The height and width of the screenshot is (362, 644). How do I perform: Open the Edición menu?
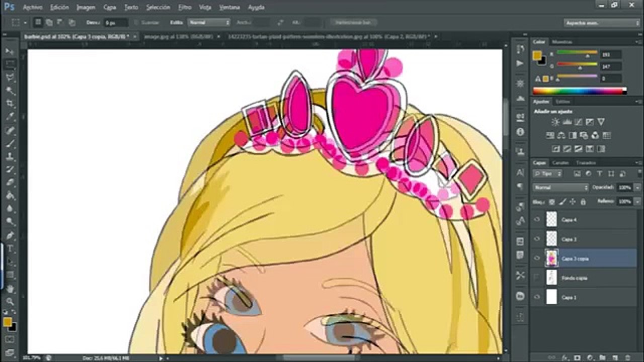pyautogui.click(x=59, y=8)
